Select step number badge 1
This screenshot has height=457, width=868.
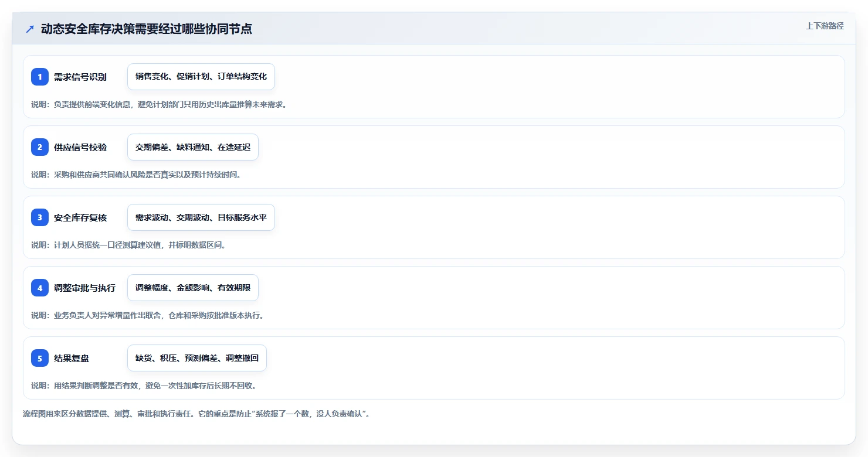[40, 77]
